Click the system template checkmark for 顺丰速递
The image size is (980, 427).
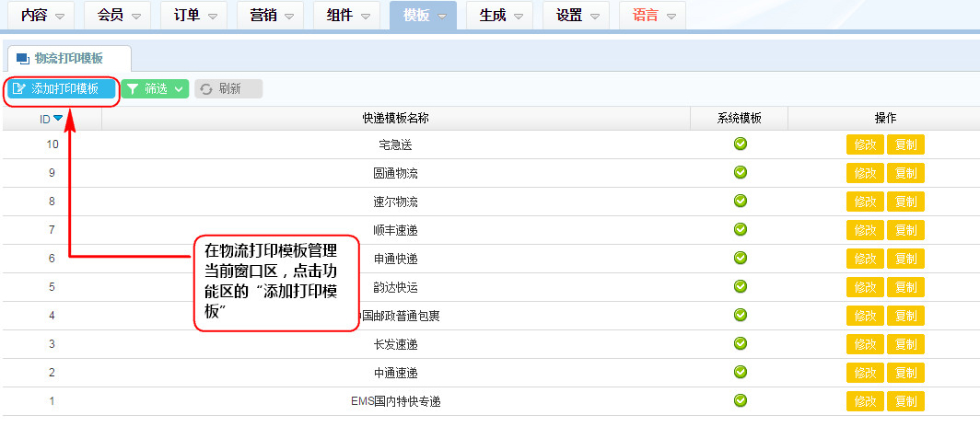[x=740, y=229]
